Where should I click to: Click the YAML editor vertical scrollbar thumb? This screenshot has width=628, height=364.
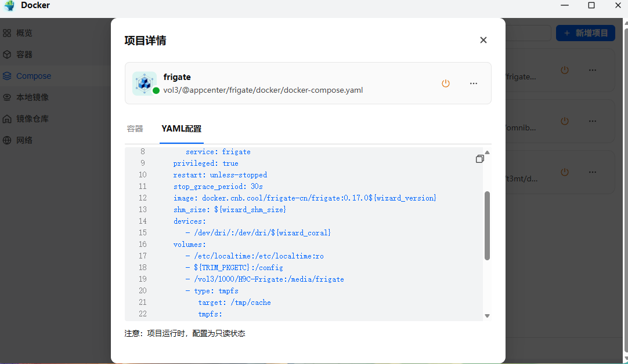pos(488,225)
